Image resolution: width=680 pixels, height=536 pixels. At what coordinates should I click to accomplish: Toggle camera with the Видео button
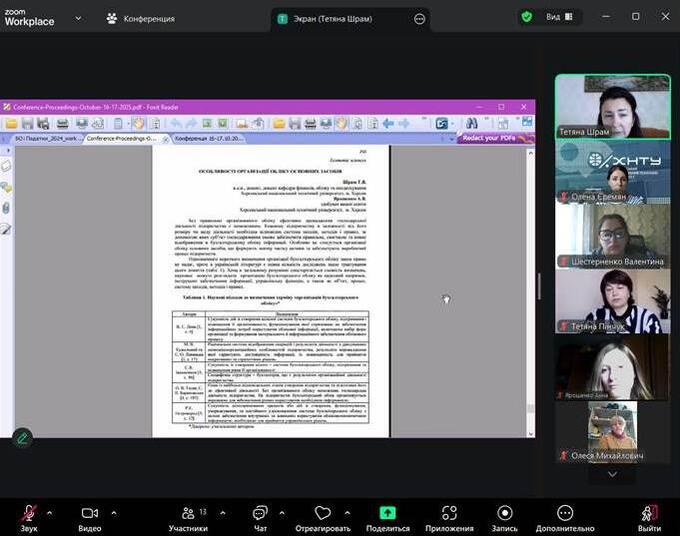coord(90,513)
